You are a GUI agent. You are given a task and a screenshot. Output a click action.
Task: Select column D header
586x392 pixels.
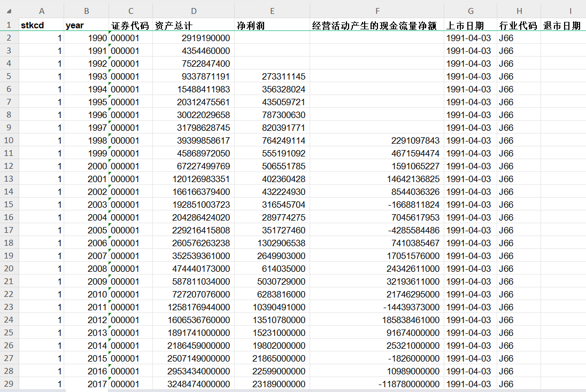pyautogui.click(x=194, y=11)
